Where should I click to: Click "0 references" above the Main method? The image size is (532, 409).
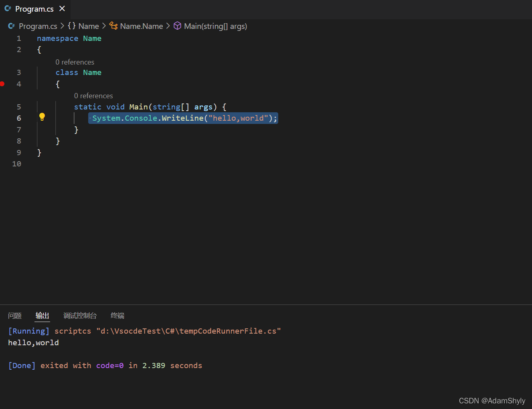[x=93, y=95]
